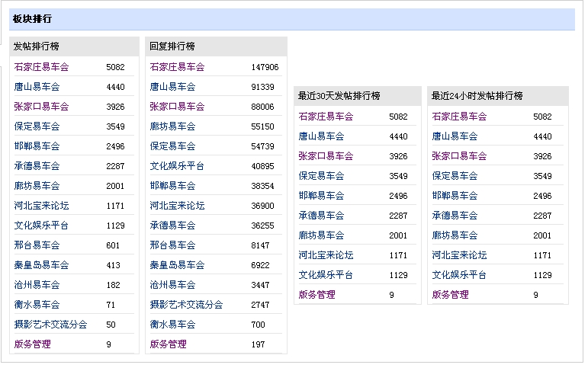Select reply count 55150 for 廊坊易车会
This screenshot has width=588, height=368.
pos(263,126)
